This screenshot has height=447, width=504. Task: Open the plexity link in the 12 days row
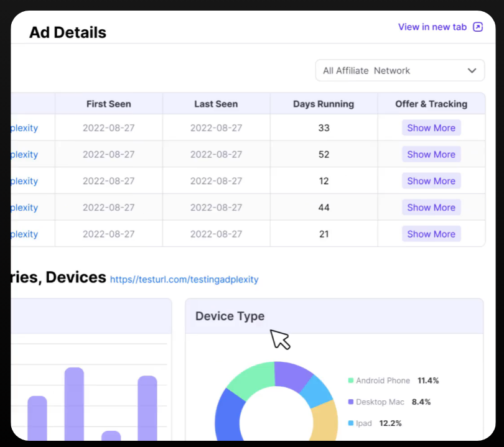(24, 181)
